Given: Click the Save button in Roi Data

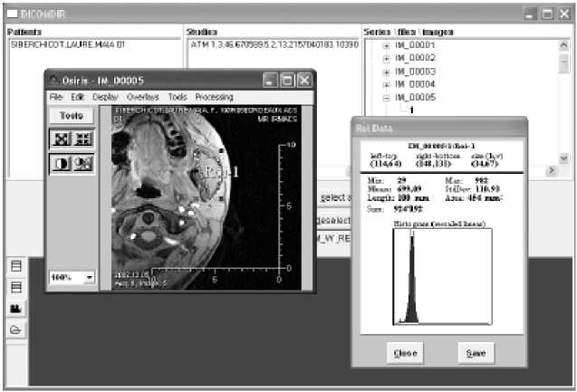Looking at the screenshot, I should pos(476,352).
